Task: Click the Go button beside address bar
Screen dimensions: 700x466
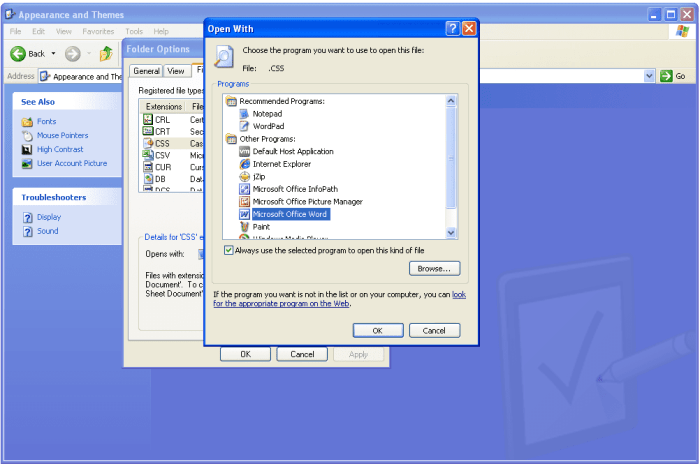Action: [x=673, y=76]
